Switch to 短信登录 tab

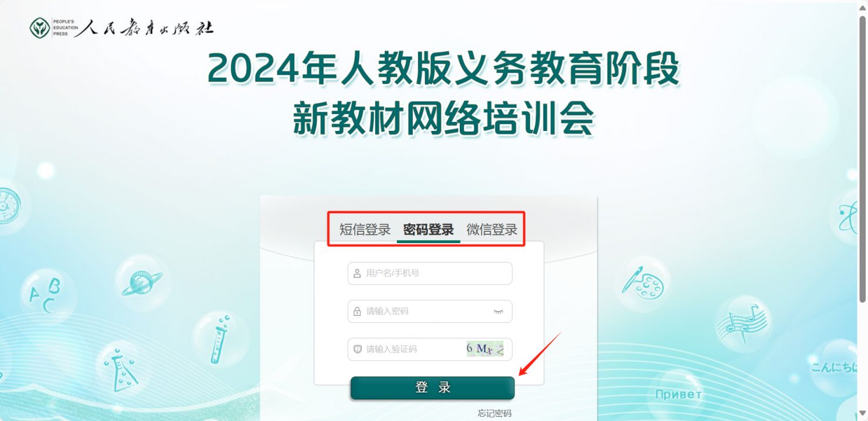click(365, 230)
